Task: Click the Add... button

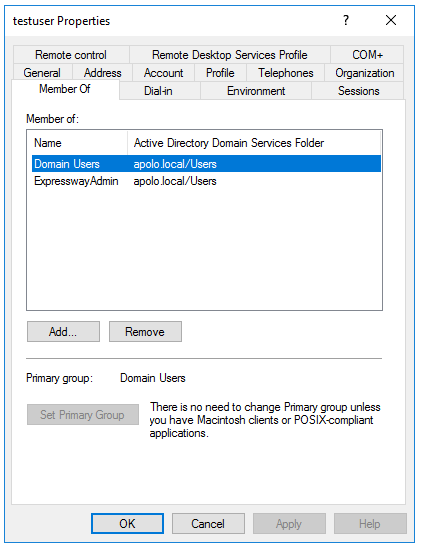Action: point(63,331)
